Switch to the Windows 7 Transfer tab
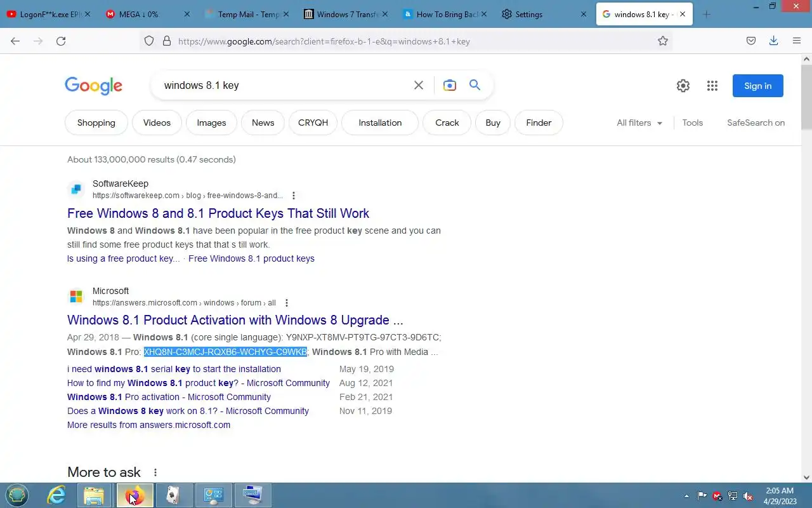The image size is (812, 508). pyautogui.click(x=345, y=14)
